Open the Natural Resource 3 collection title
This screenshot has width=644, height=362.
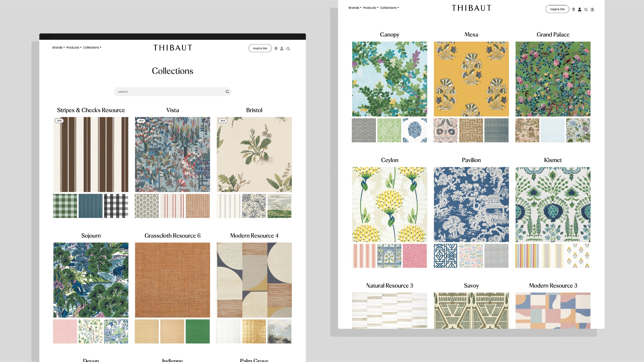389,286
